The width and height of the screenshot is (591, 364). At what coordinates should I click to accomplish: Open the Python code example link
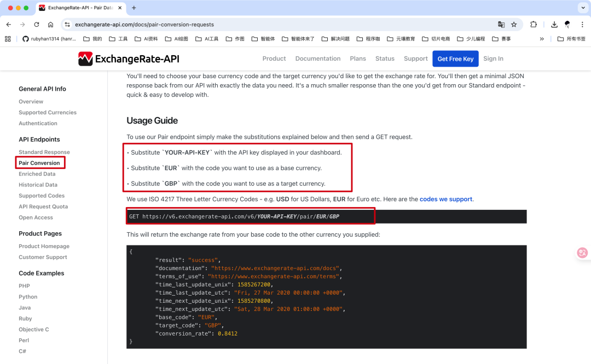pos(28,297)
